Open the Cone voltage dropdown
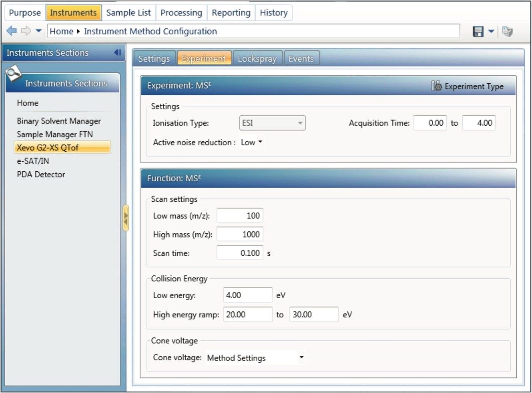The width and height of the screenshot is (532, 393). click(x=255, y=358)
